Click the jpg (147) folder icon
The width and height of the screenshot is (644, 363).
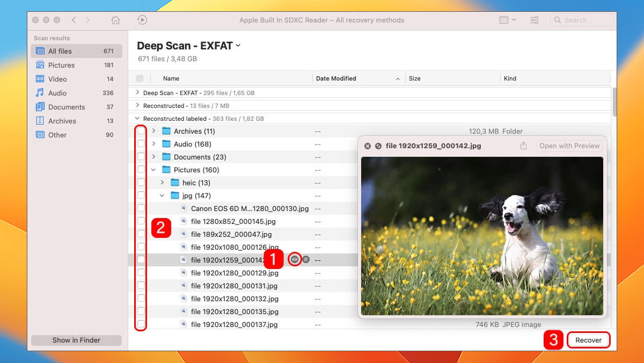point(175,195)
